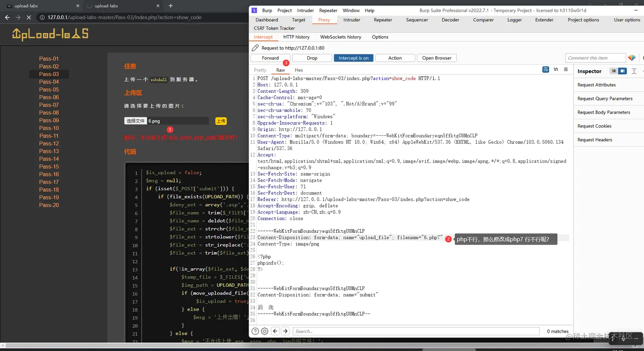Expand Request Headers section
Screen dimensions: 644x351
point(595,140)
